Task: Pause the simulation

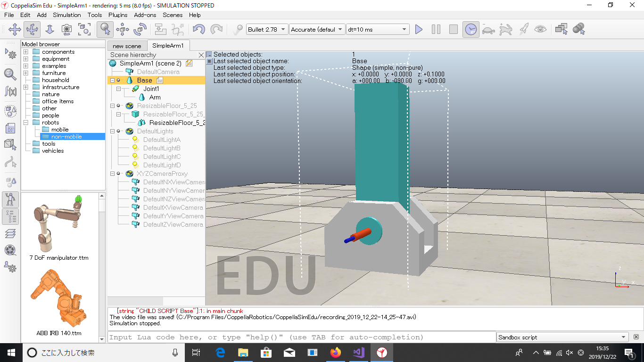Action: [x=436, y=29]
